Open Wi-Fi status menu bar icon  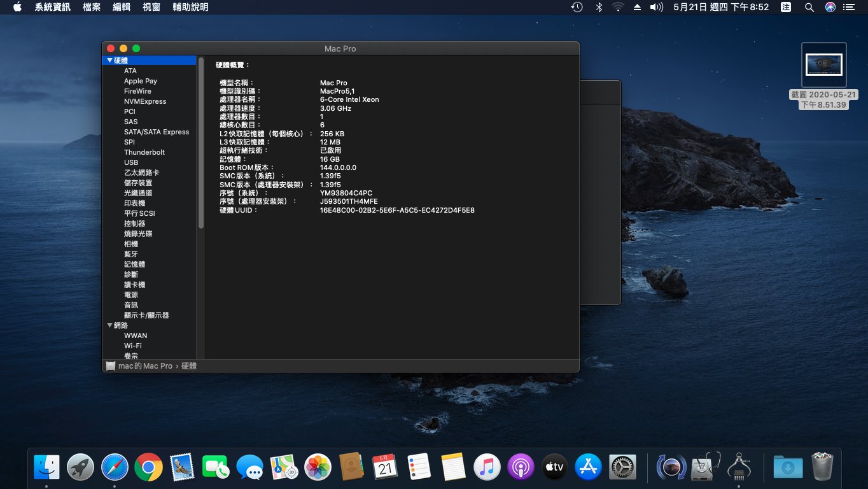[x=618, y=7]
